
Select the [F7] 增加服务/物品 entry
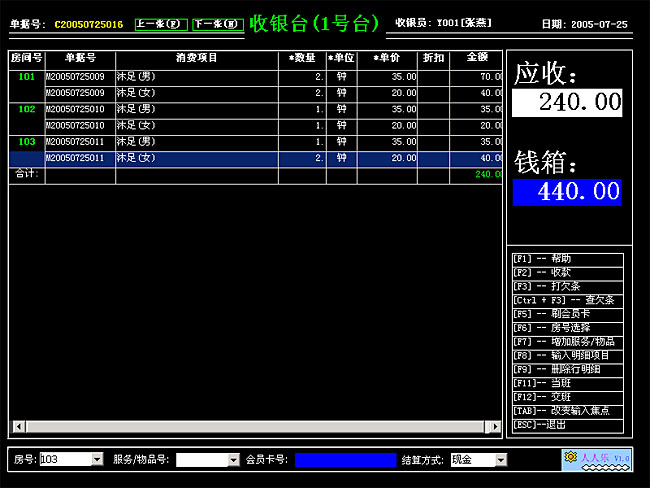pos(567,342)
